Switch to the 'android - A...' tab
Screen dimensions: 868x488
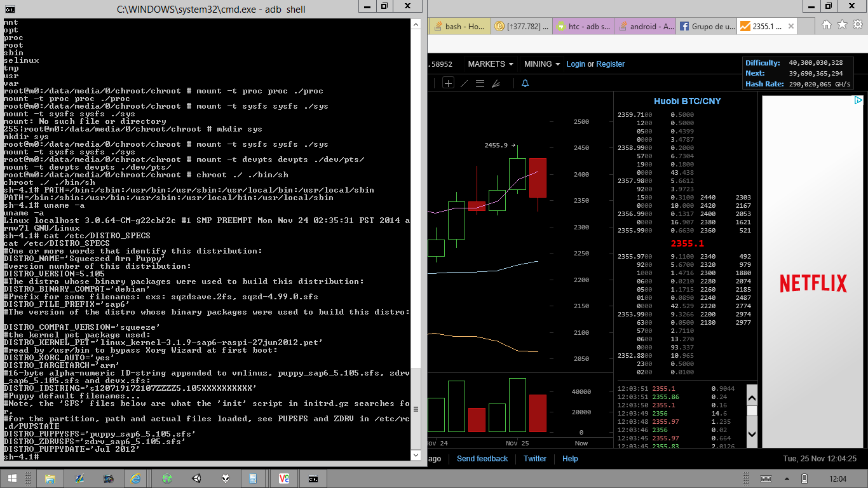click(645, 27)
